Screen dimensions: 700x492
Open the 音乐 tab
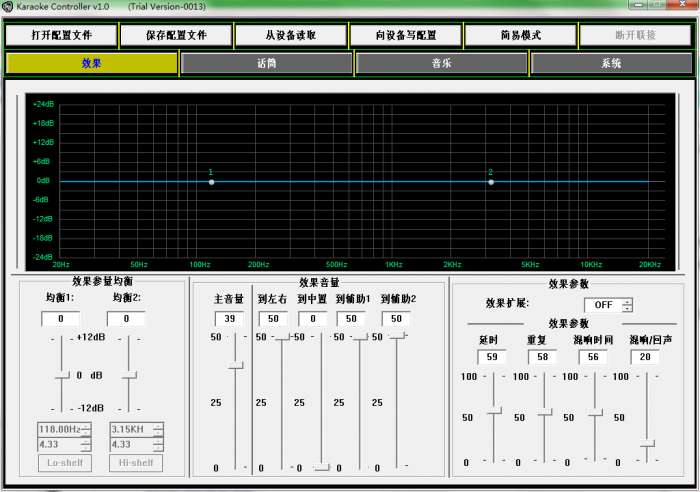(442, 63)
